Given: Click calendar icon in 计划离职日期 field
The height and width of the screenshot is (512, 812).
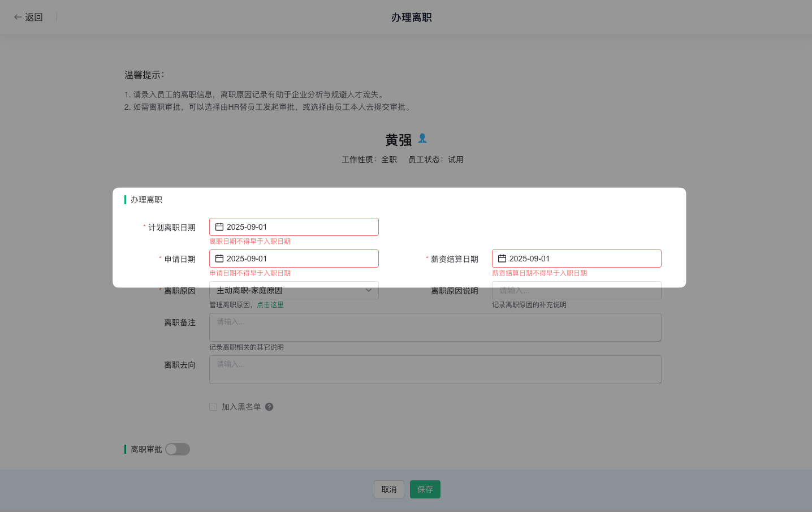Looking at the screenshot, I should tap(219, 227).
